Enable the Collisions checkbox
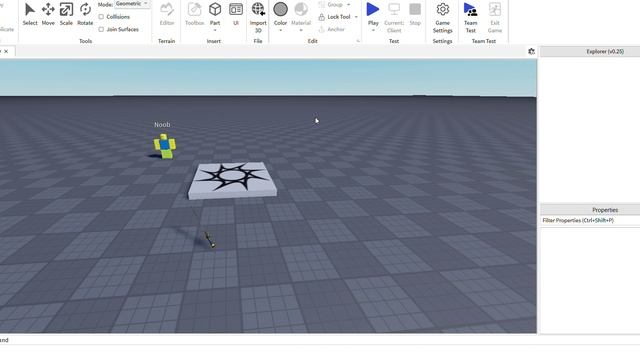The image size is (640, 360). coord(101,17)
